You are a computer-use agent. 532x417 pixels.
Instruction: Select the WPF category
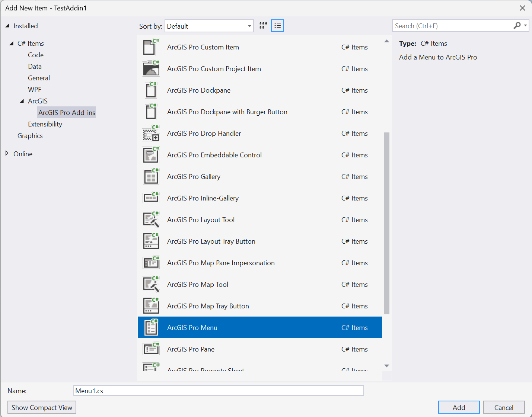pyautogui.click(x=35, y=89)
